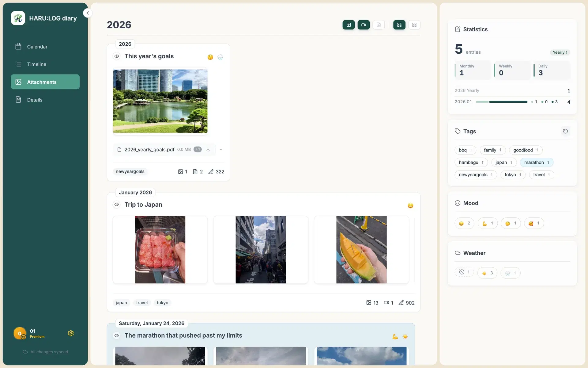Filter by the hearts face mood chip
The image size is (588, 368).
(534, 223)
